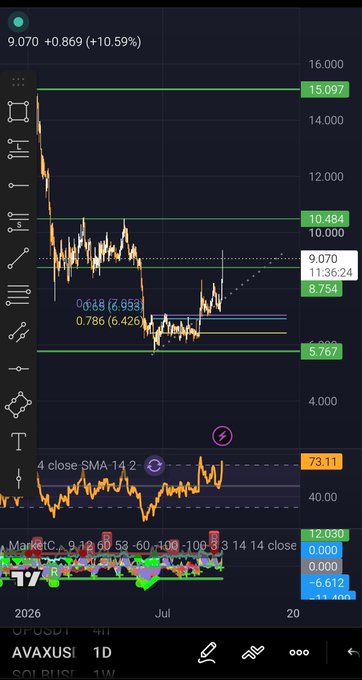
Task: Select the vertical line tool at toolbar bottom
Action: pos(18,479)
